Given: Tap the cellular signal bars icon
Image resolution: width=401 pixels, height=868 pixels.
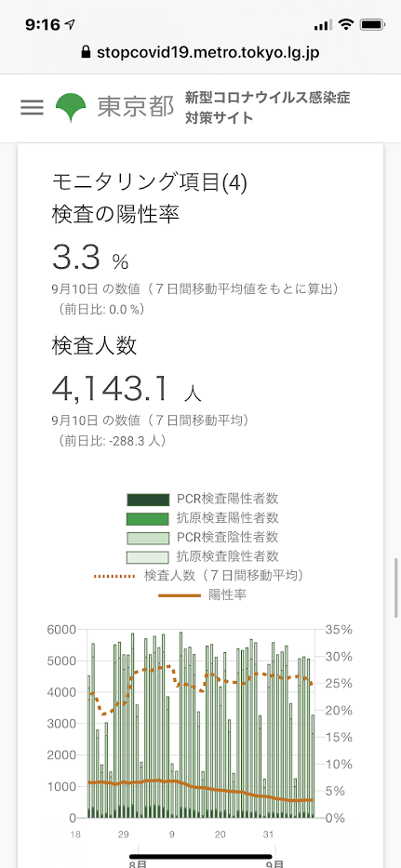Looking at the screenshot, I should [x=324, y=25].
